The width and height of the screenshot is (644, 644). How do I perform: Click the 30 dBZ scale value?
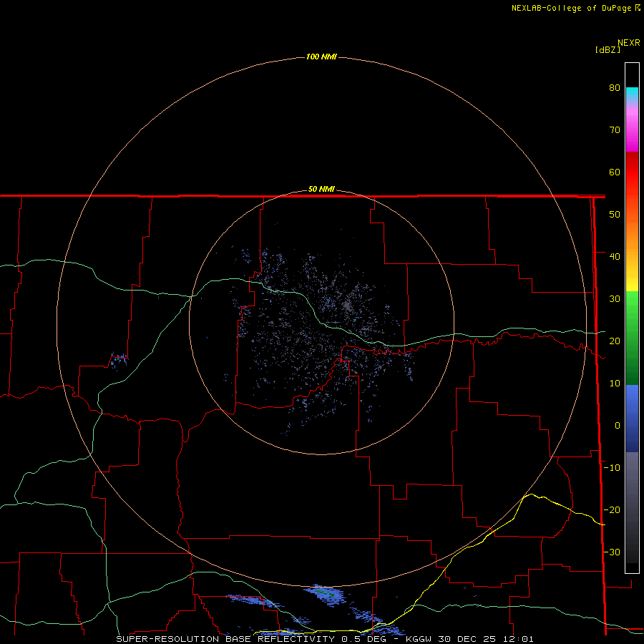pos(615,299)
